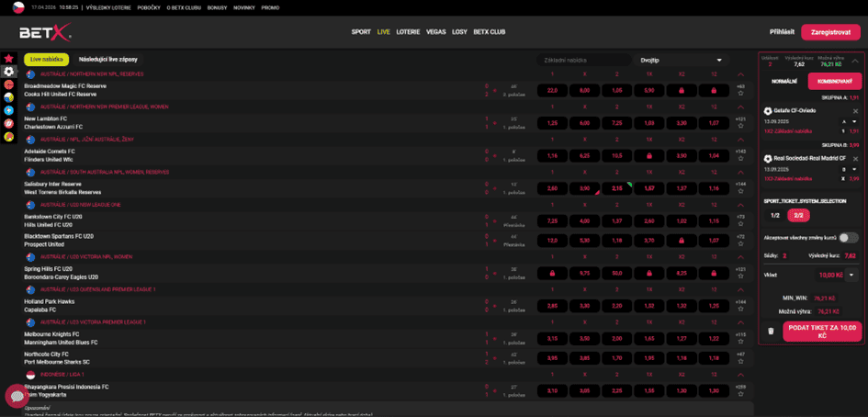
Task: Open the stake amount dropdown
Action: point(852,274)
